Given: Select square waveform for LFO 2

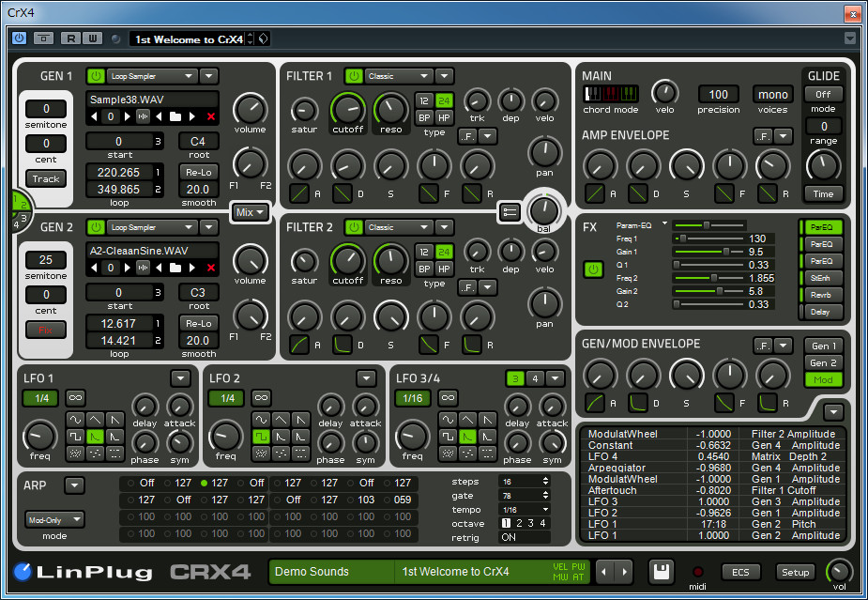Looking at the screenshot, I should click(261, 437).
